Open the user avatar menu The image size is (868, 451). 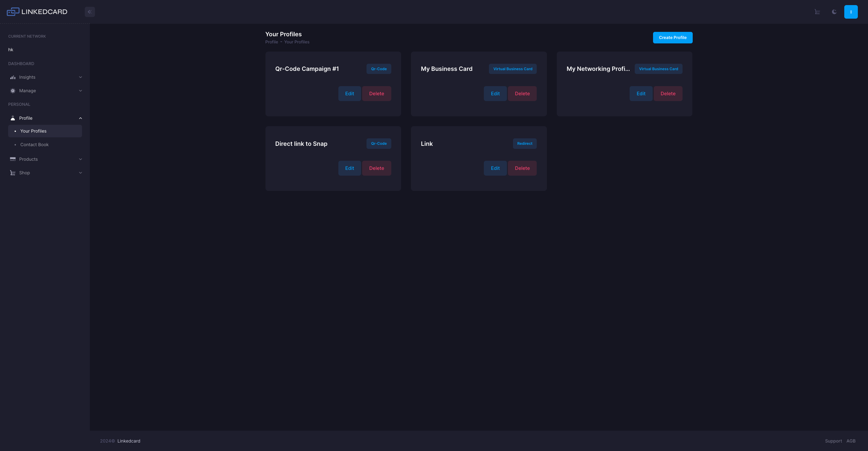pos(851,12)
